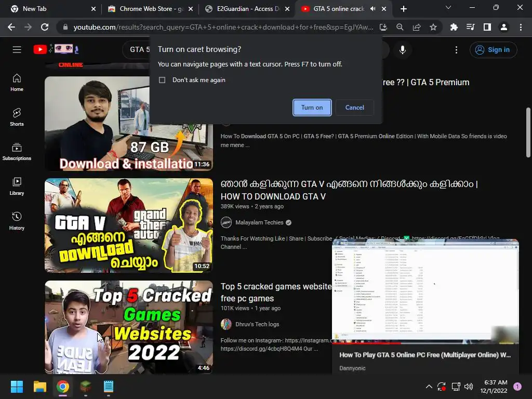This screenshot has height=399, width=532.
Task: Check Don't ask me again
Action: (x=162, y=80)
